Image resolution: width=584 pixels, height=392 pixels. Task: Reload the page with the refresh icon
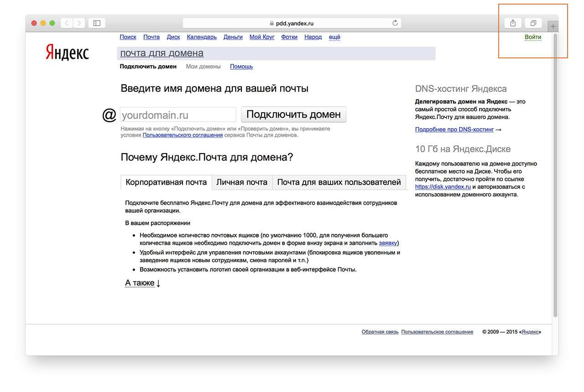pyautogui.click(x=395, y=23)
